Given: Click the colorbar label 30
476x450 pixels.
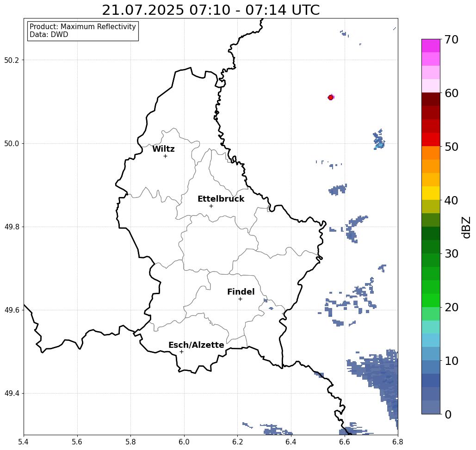Looking at the screenshot, I should coord(451,253).
